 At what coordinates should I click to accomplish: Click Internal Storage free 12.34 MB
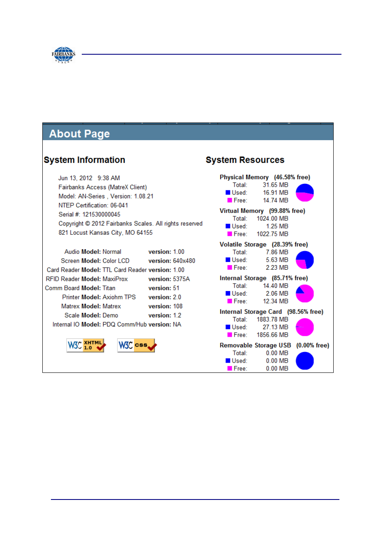point(276,301)
